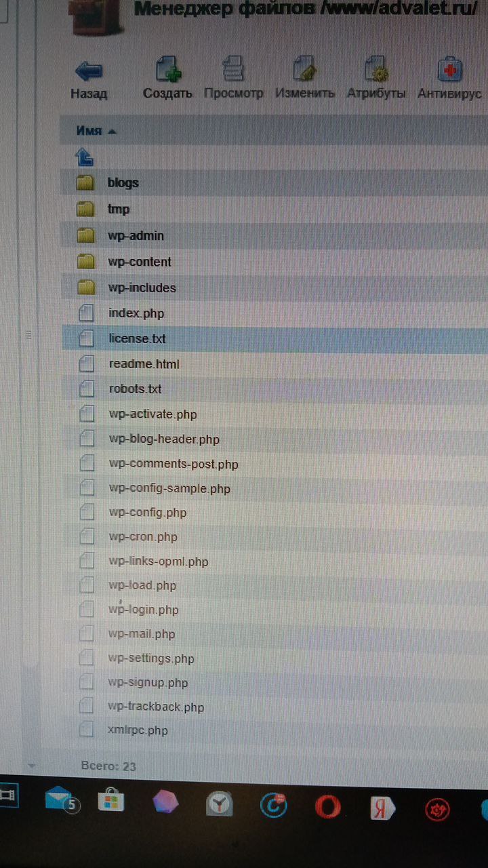Select wp-signup.php file name
488x868 pixels.
148,683
